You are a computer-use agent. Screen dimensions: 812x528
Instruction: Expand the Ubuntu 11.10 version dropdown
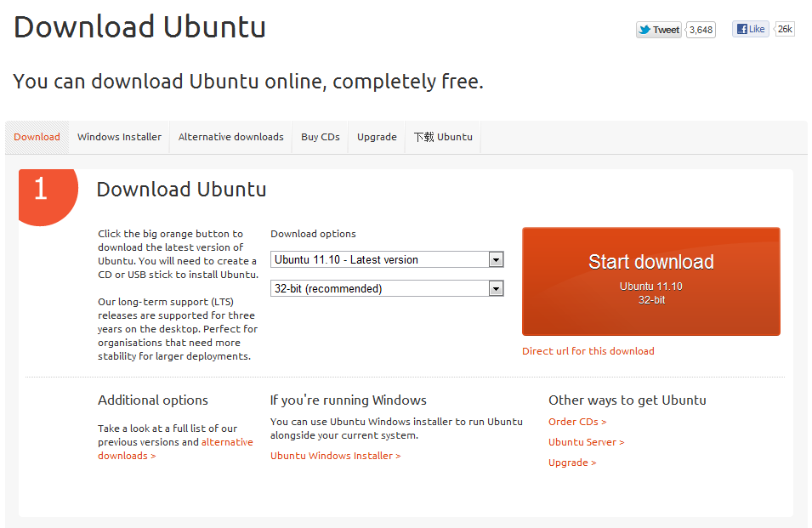coord(387,259)
